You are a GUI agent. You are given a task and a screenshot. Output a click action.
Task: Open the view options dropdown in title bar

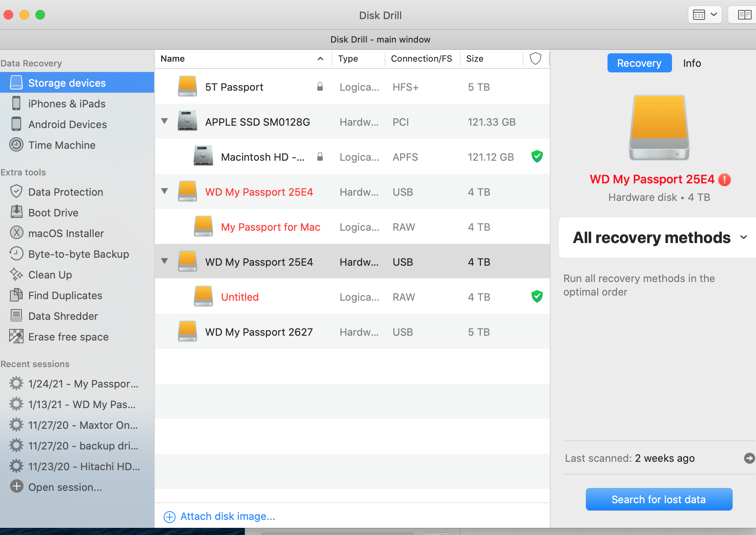705,15
